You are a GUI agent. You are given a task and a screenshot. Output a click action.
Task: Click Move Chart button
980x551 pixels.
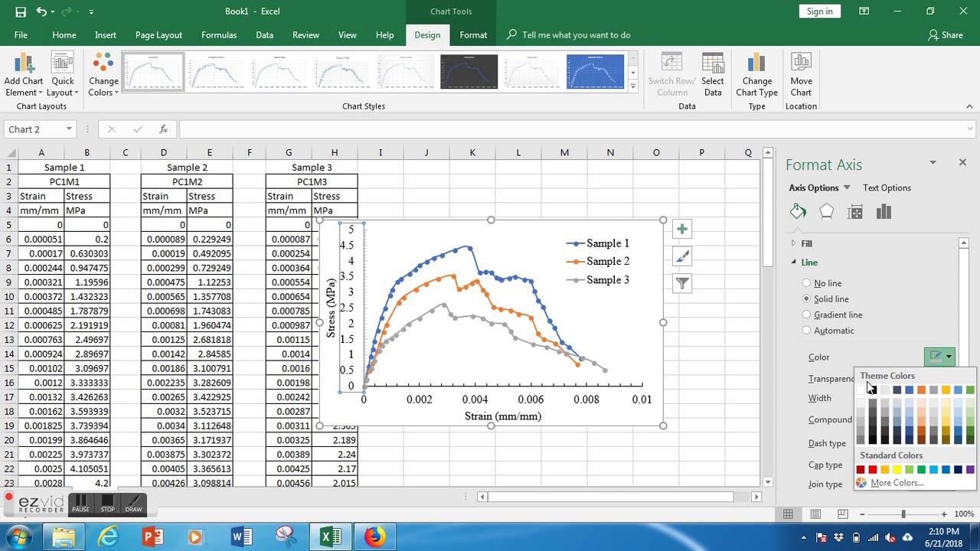tap(801, 76)
